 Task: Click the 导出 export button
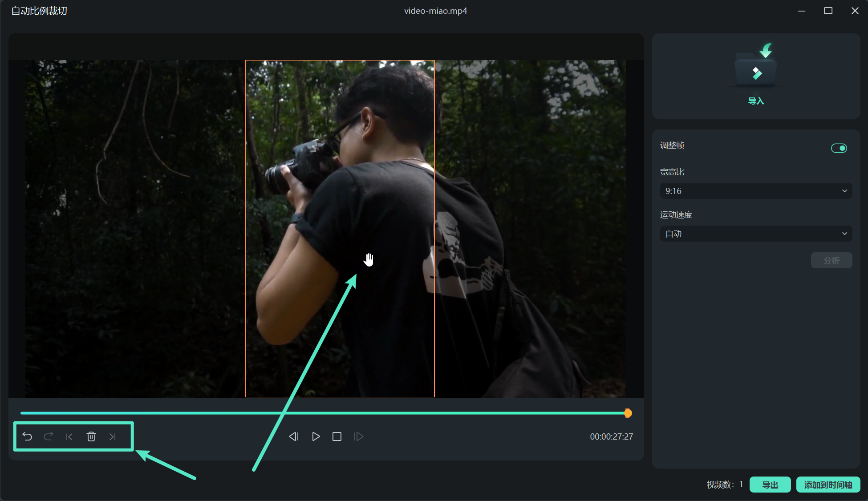[x=770, y=485]
